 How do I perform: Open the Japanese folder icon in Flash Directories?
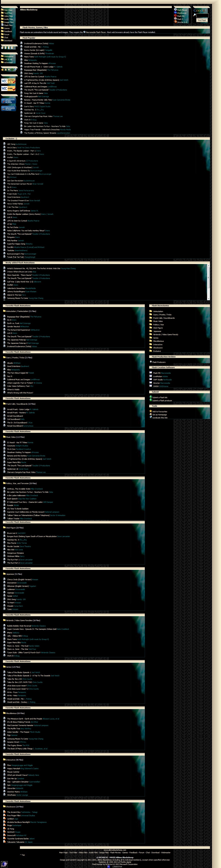click(151, 331)
